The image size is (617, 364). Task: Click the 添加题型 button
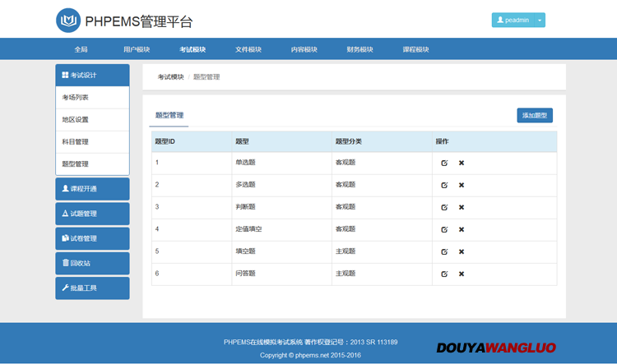(535, 116)
